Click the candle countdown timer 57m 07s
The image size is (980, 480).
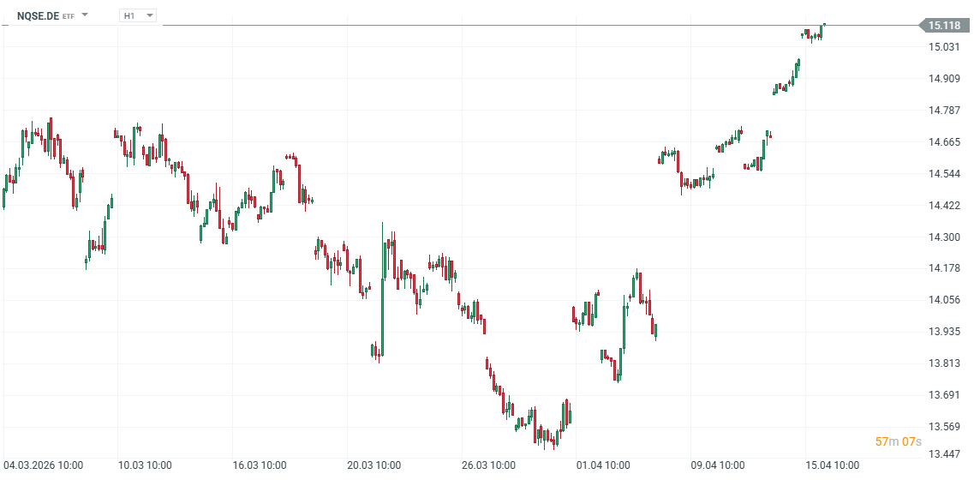898,441
